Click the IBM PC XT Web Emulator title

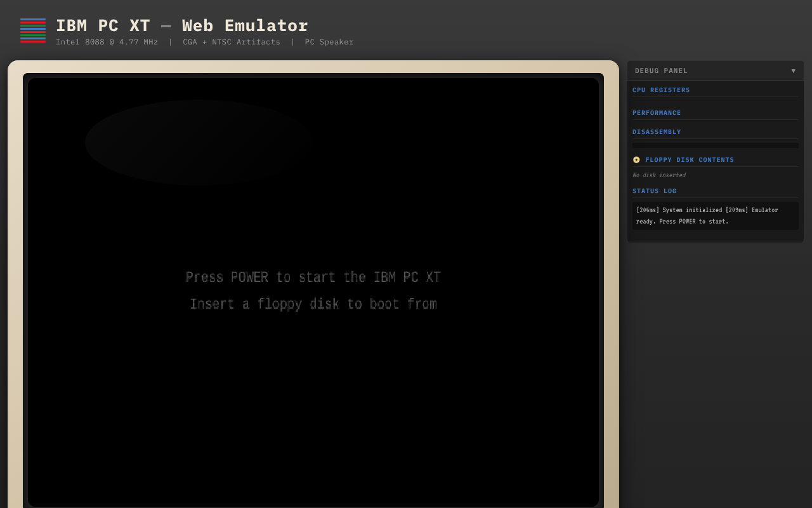[182, 26]
